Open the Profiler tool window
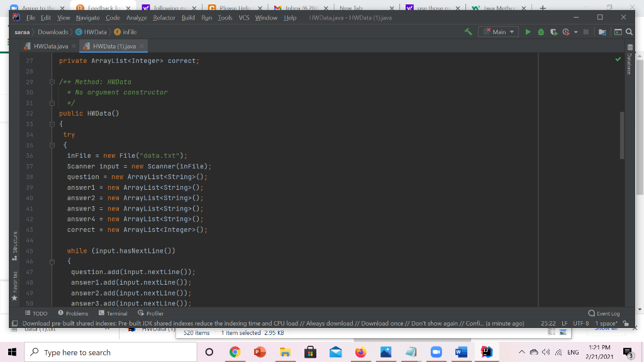The image size is (644, 362). point(151,313)
